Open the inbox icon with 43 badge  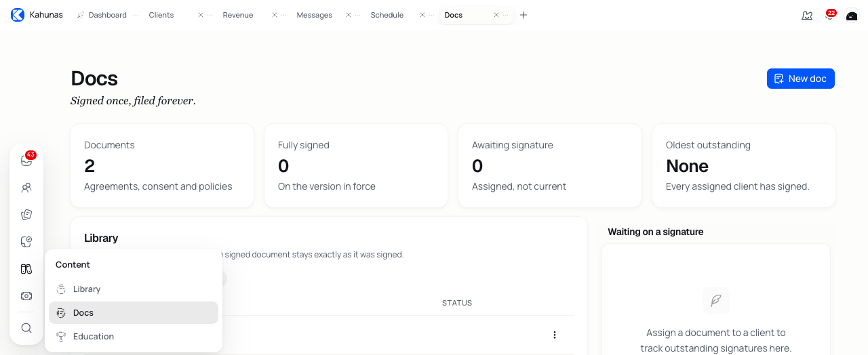tap(26, 161)
